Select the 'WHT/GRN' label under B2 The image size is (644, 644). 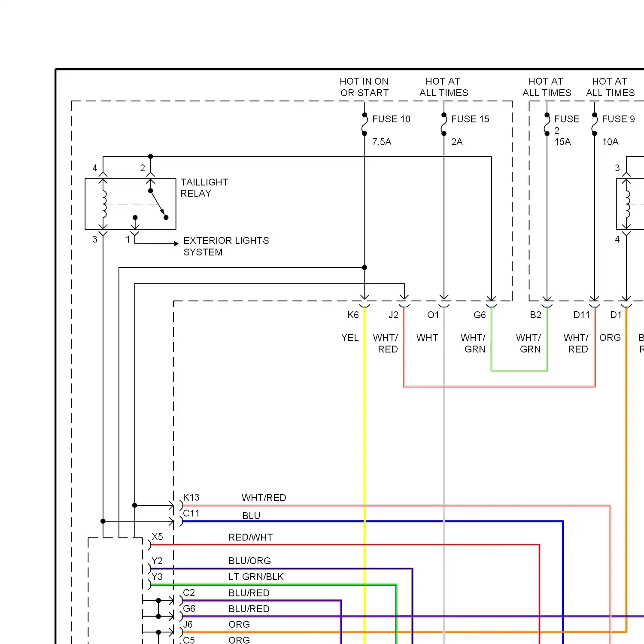click(x=529, y=343)
